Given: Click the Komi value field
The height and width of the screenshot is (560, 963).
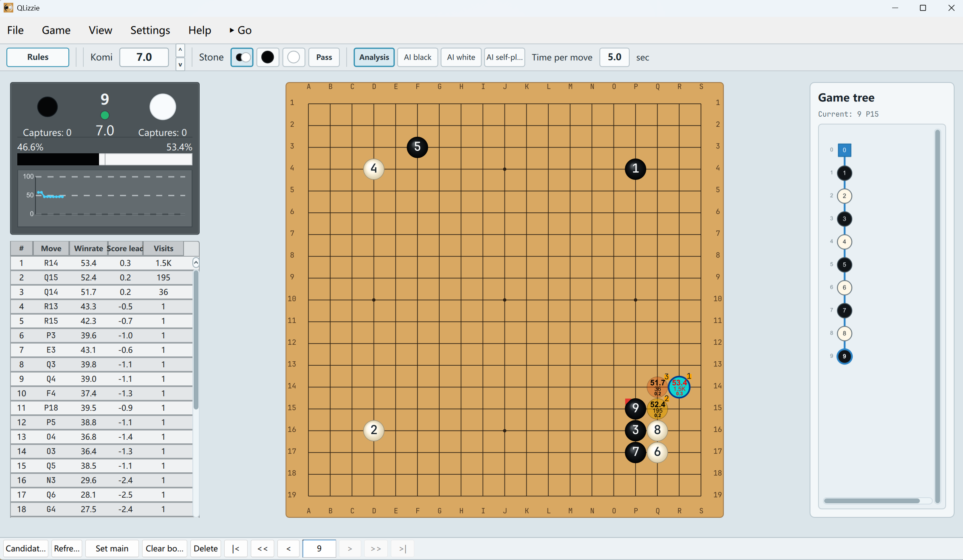Looking at the screenshot, I should coord(144,57).
